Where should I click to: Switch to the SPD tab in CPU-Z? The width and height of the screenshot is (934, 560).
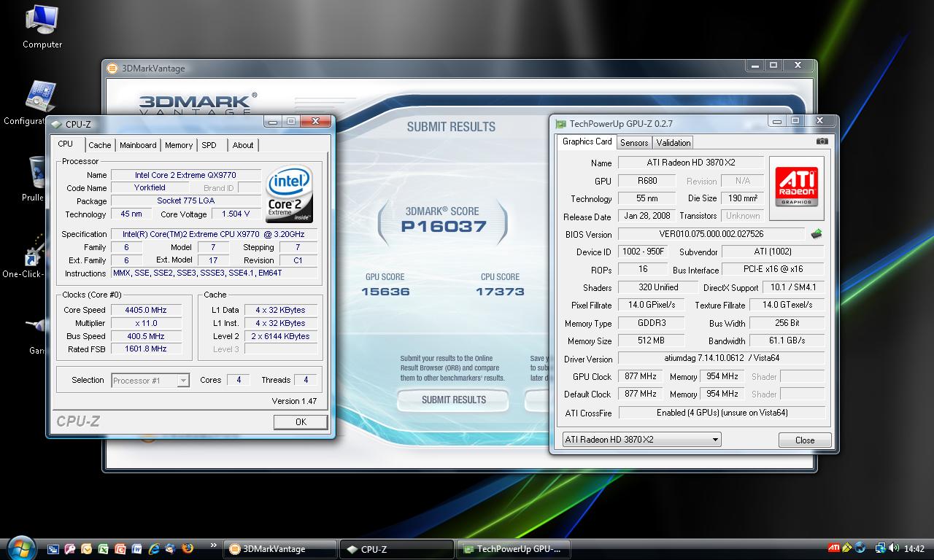(209, 145)
